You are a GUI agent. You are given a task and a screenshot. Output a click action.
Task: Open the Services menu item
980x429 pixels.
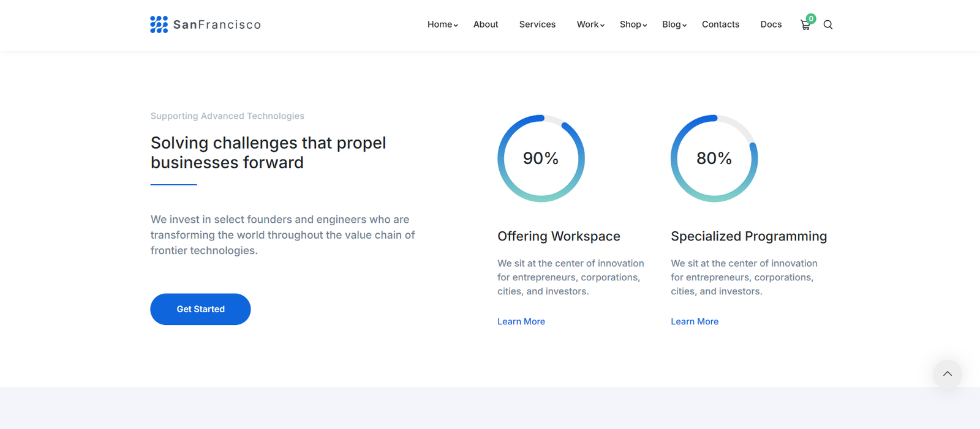pyautogui.click(x=537, y=24)
